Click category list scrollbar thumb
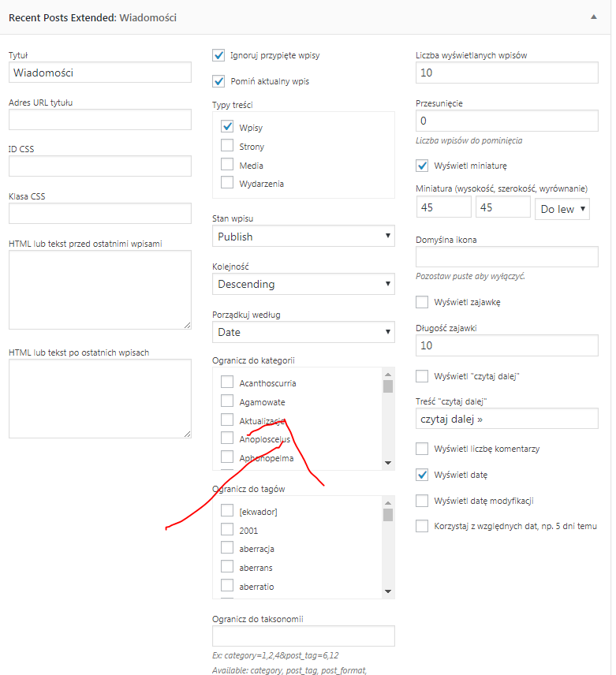This screenshot has width=616, height=675. (x=388, y=386)
